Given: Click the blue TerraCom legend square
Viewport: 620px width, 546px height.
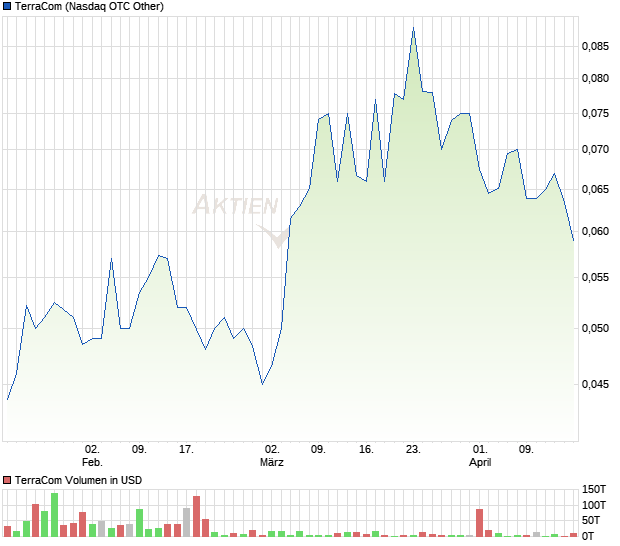Looking at the screenshot, I should [7, 6].
